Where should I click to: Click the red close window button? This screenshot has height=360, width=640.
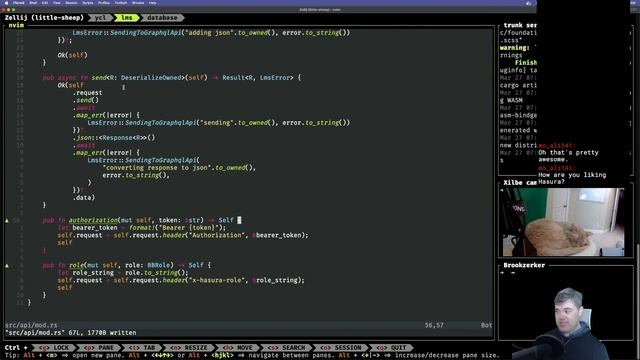[3, 9]
